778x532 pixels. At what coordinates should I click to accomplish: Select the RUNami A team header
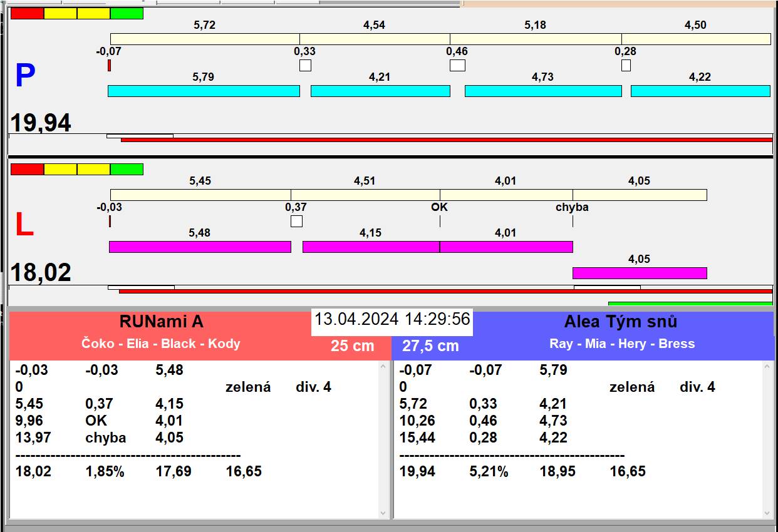click(161, 322)
